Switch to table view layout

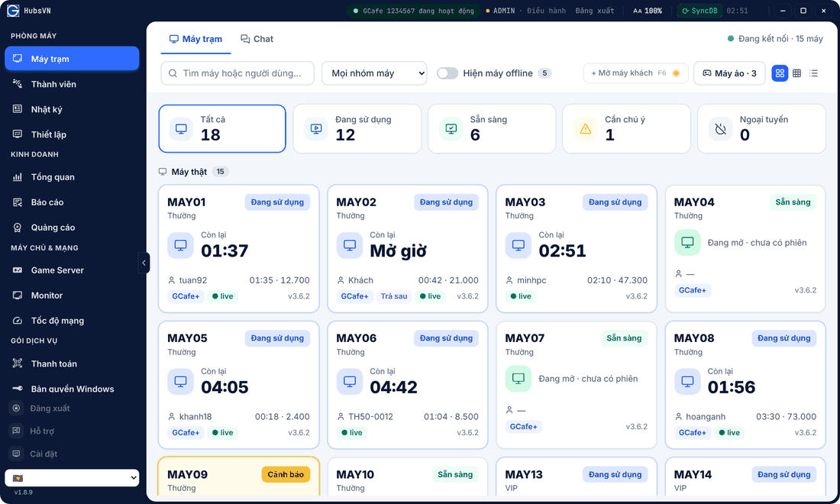click(x=796, y=73)
